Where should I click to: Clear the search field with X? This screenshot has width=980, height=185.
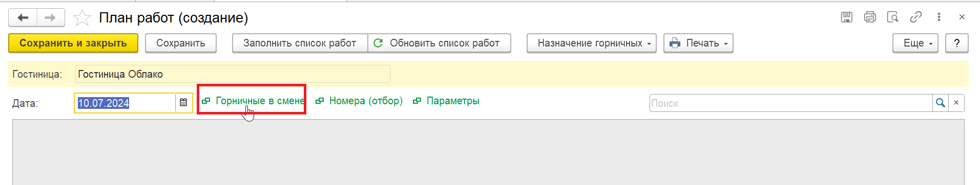click(956, 103)
